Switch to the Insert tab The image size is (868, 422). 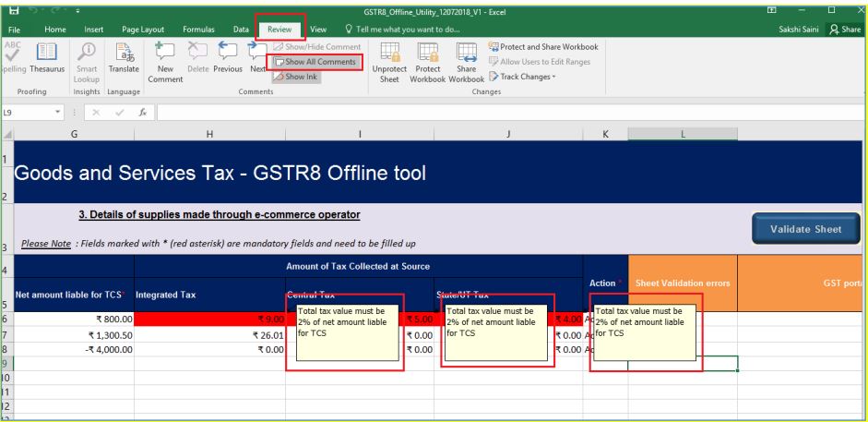coord(94,30)
